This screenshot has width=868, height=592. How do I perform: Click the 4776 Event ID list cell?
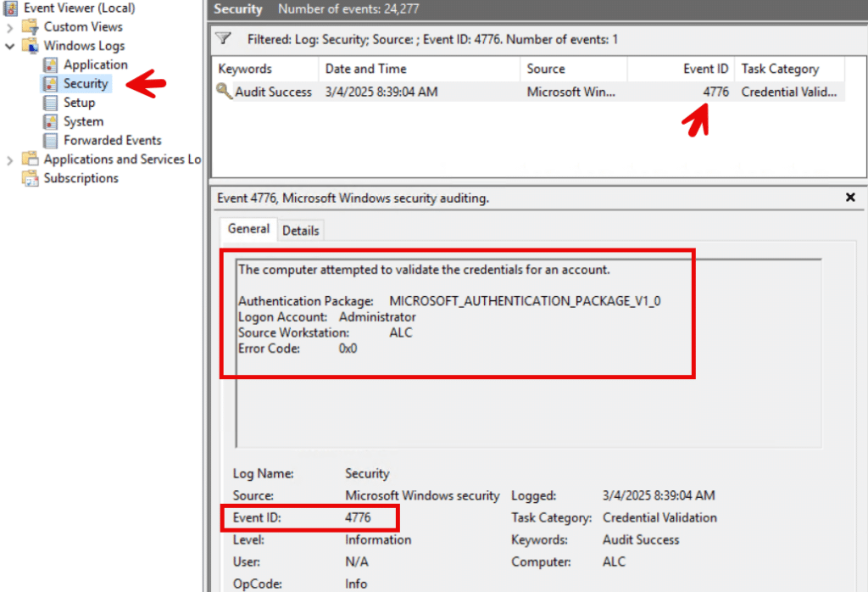click(x=715, y=92)
